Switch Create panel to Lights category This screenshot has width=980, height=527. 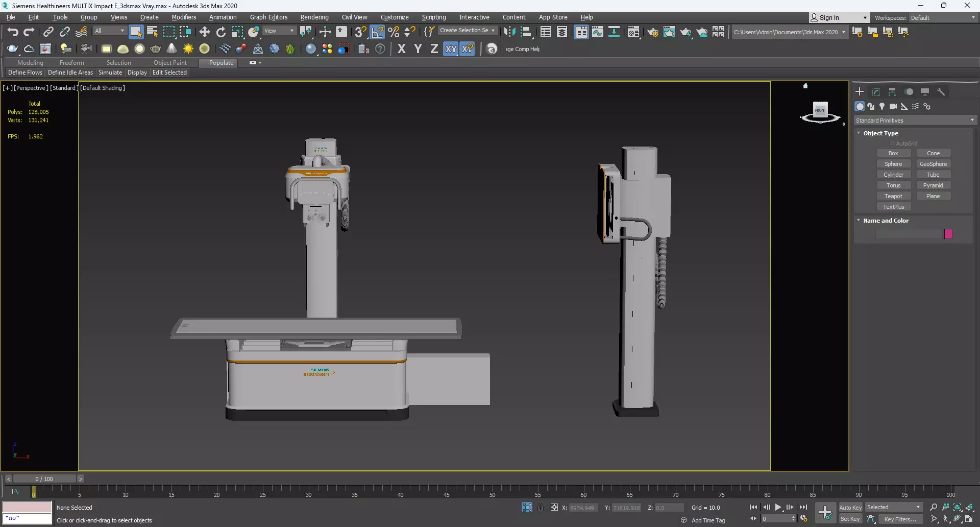pyautogui.click(x=882, y=107)
